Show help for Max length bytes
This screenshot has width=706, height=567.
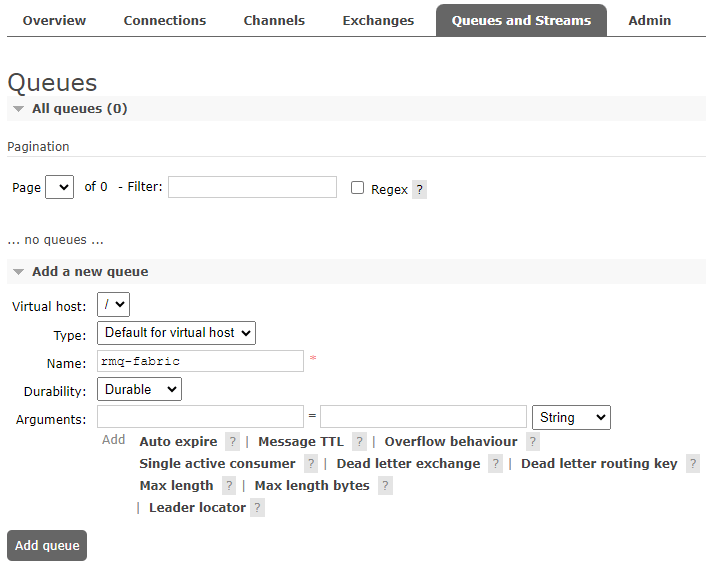pos(385,486)
